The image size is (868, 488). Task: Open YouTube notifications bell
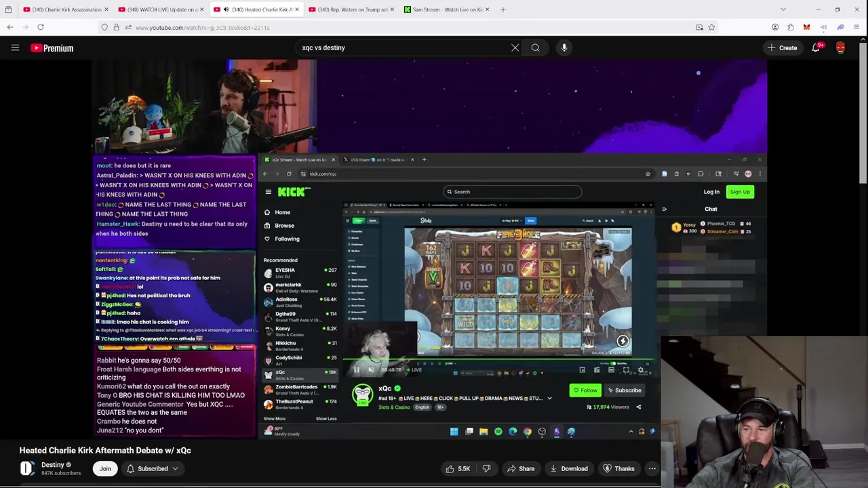click(x=816, y=47)
